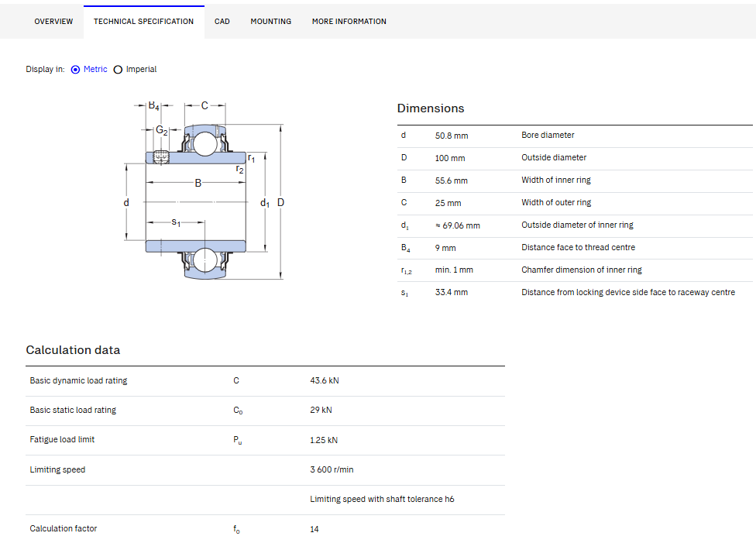Click the Dimensions heading
The height and width of the screenshot is (550, 756).
tap(431, 108)
